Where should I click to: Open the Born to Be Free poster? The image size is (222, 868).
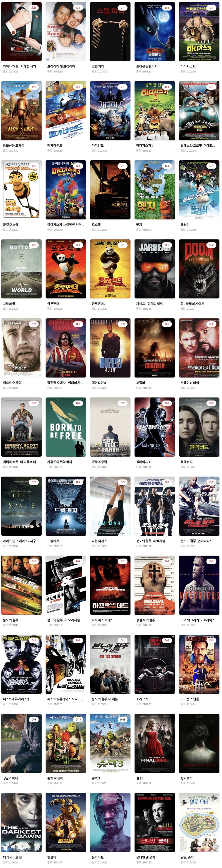click(66, 427)
